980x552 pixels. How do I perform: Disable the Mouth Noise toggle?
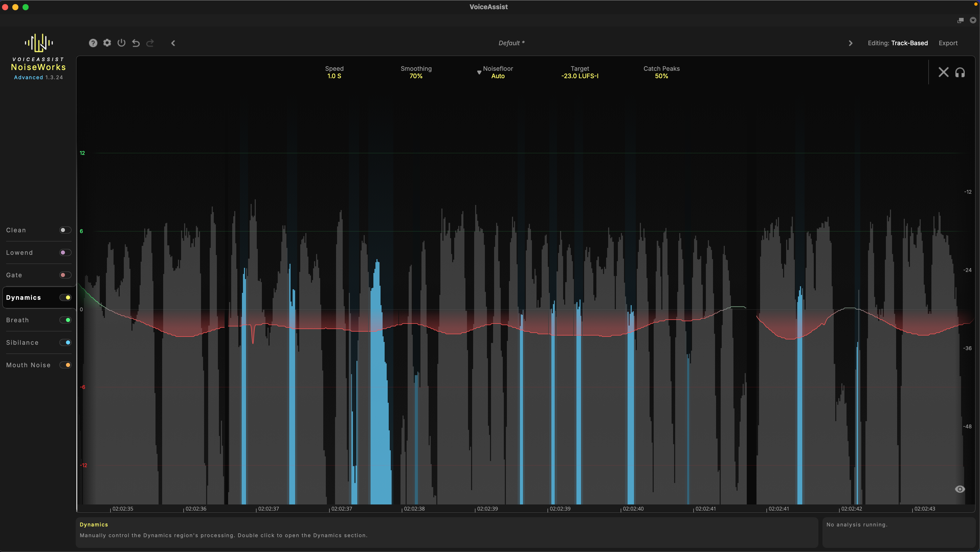tap(65, 365)
